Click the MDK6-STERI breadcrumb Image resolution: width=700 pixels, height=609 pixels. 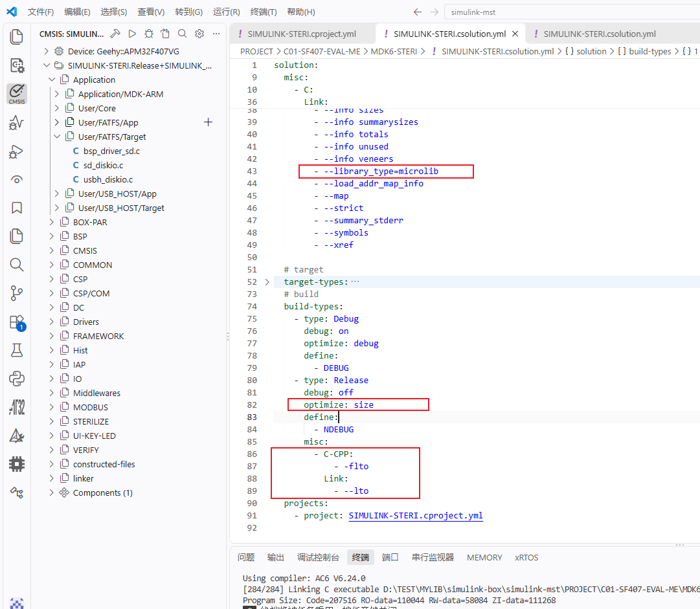click(x=394, y=51)
